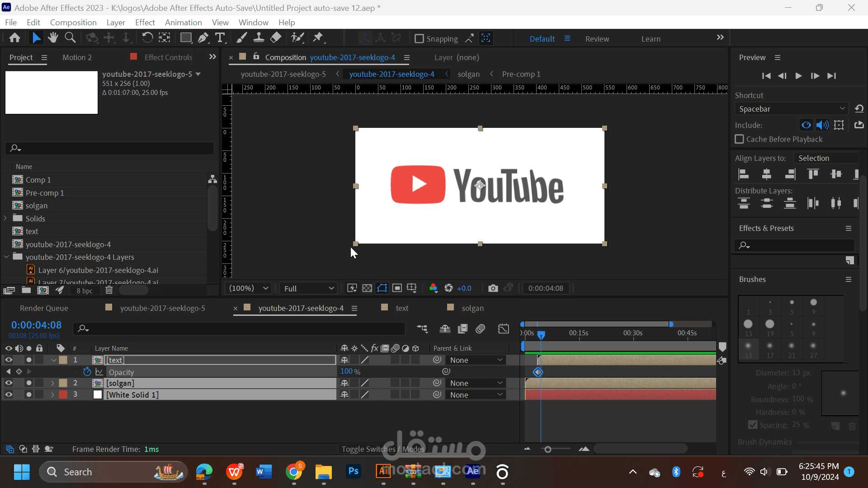Open the Spacebar shortcut dropdown

coord(792,109)
